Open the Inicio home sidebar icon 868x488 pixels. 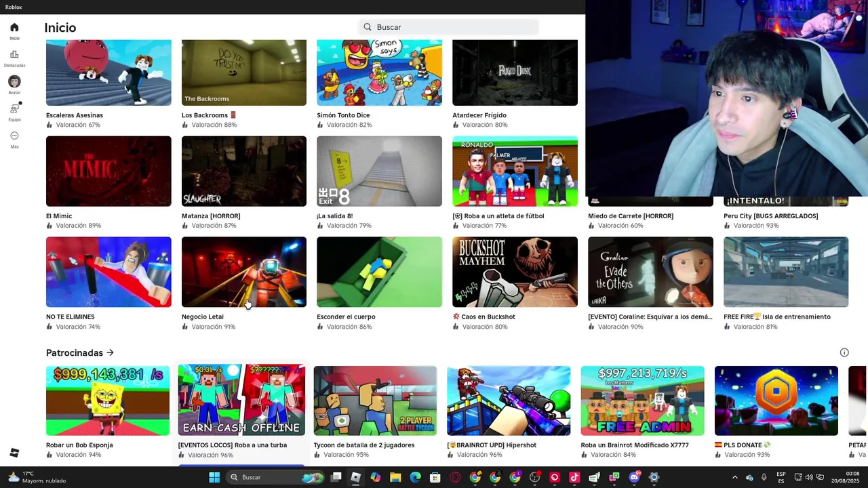(14, 28)
